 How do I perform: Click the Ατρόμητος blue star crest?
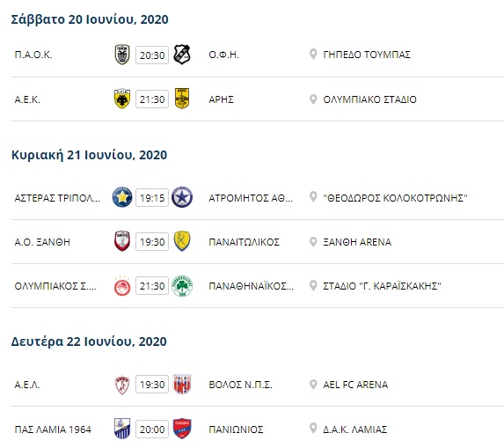pyautogui.click(x=182, y=197)
